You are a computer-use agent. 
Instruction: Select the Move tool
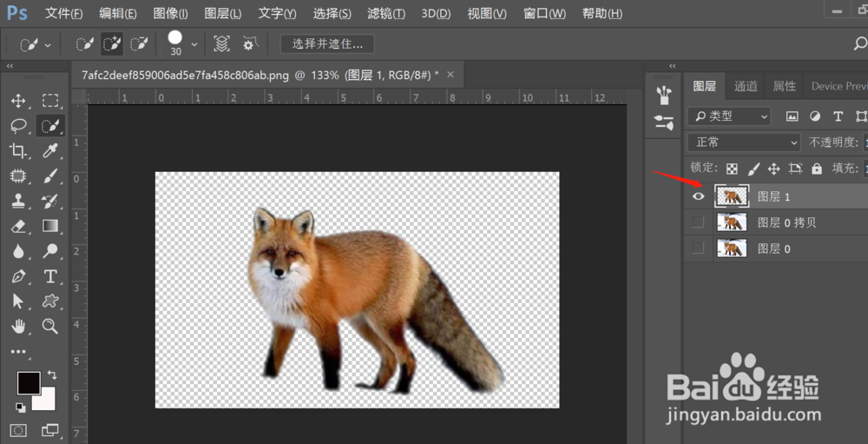coord(18,101)
